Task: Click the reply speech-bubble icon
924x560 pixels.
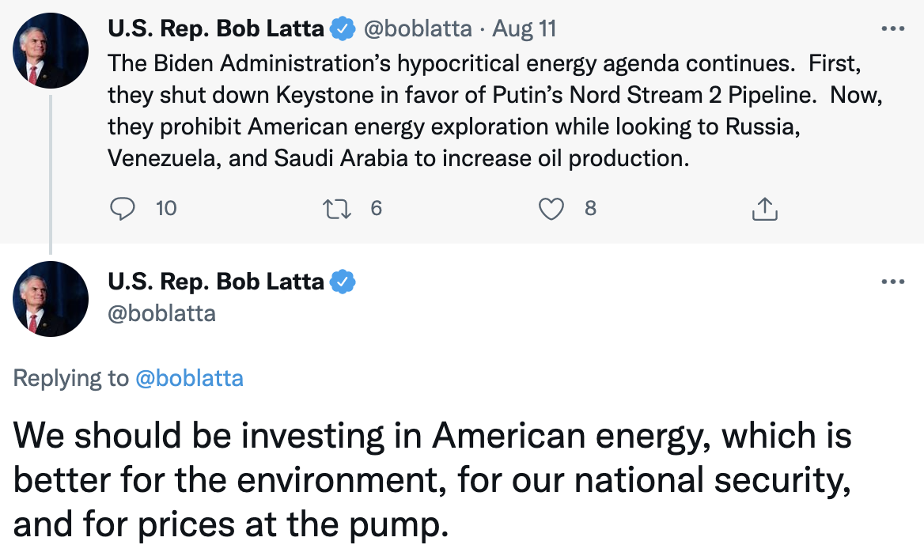Action: [x=122, y=209]
